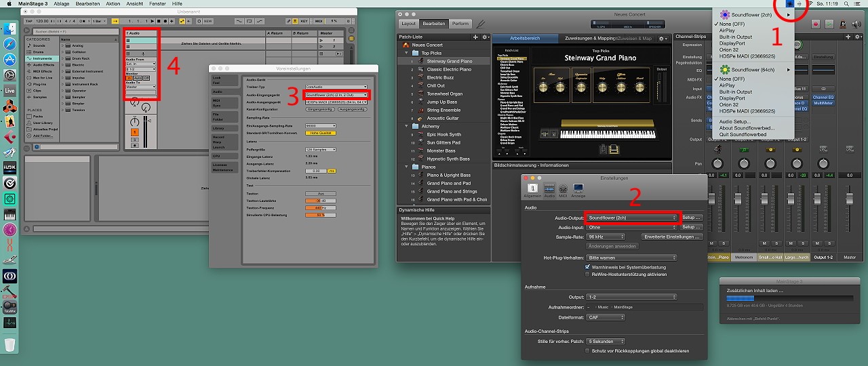Adjust the Master channel strip volume fader
Viewport: 868px width, 366px height.
(849, 200)
